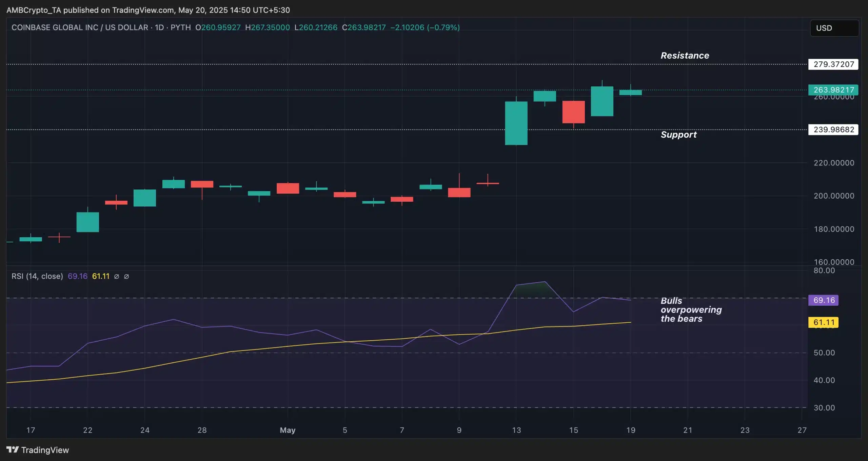Image resolution: width=868 pixels, height=461 pixels.
Task: Click the 180.00000 price axis label
Action: pyautogui.click(x=834, y=229)
